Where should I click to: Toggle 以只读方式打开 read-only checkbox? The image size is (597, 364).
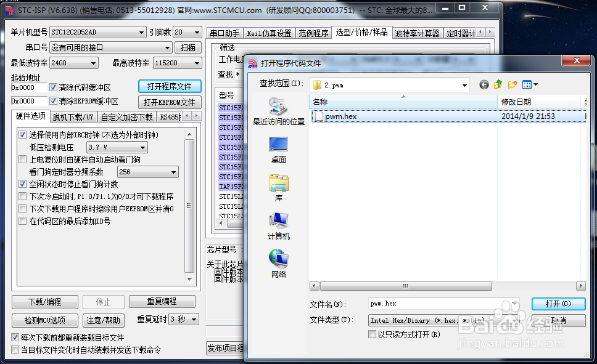tap(372, 334)
